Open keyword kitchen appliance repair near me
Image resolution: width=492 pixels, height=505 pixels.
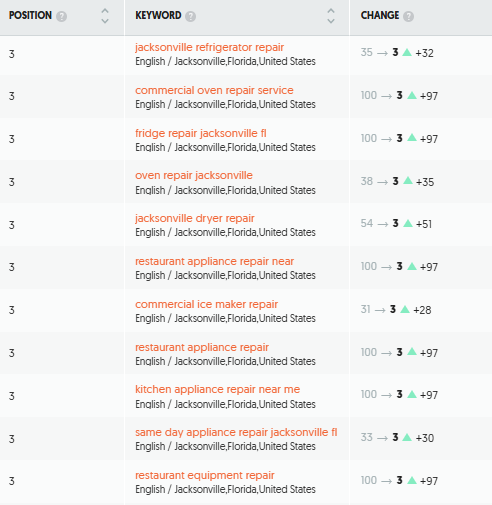[217, 389]
